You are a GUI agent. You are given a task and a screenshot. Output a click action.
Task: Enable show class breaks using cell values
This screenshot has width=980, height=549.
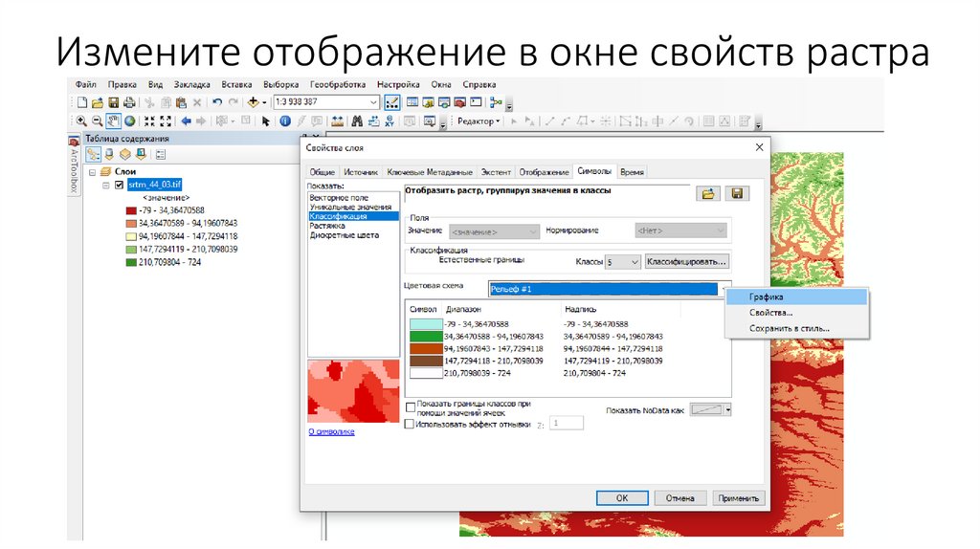pyautogui.click(x=411, y=407)
